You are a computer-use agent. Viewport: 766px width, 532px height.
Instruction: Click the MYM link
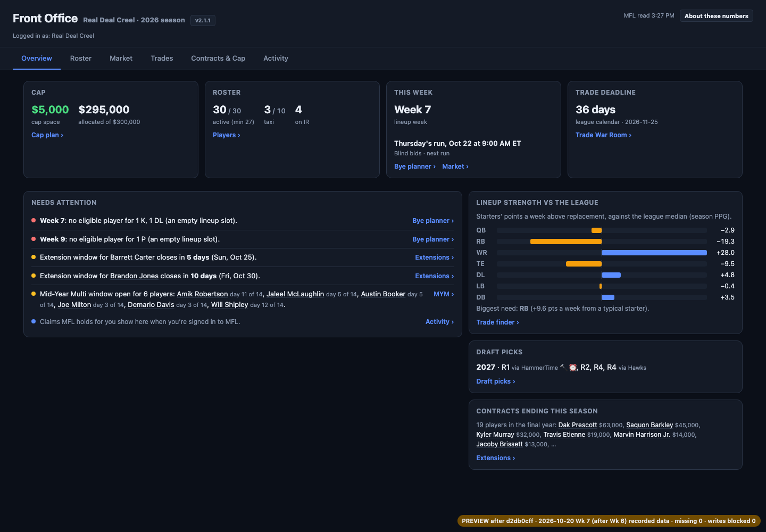coord(444,294)
